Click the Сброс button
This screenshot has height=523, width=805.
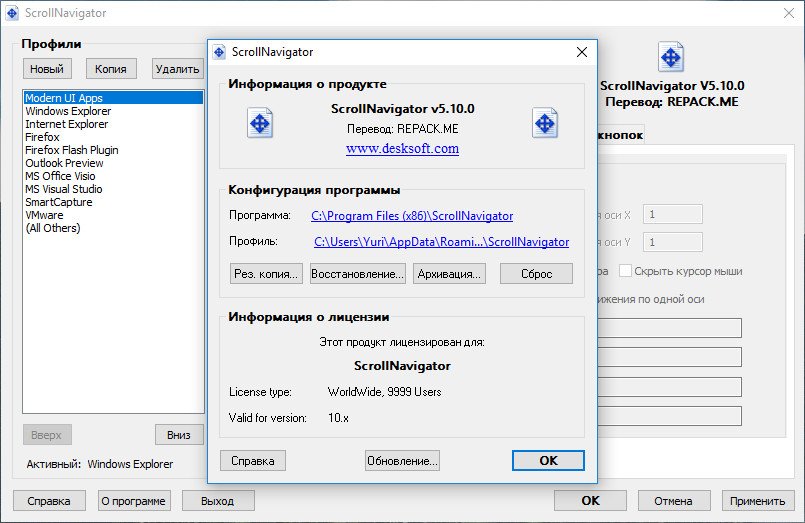(x=536, y=274)
